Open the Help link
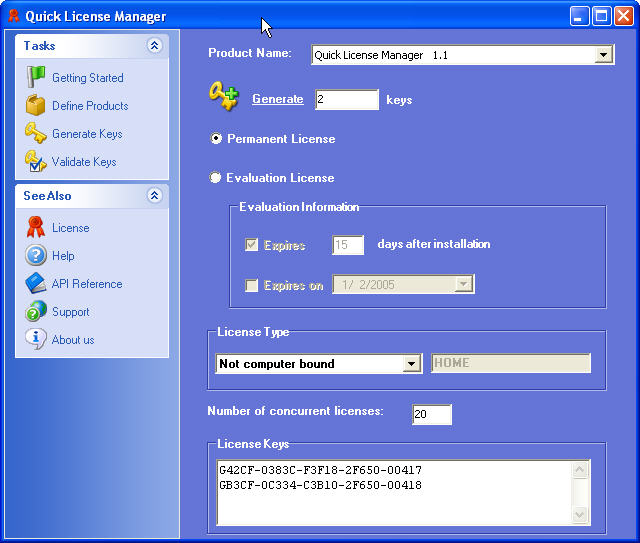Image resolution: width=640 pixels, height=543 pixels. click(x=63, y=256)
